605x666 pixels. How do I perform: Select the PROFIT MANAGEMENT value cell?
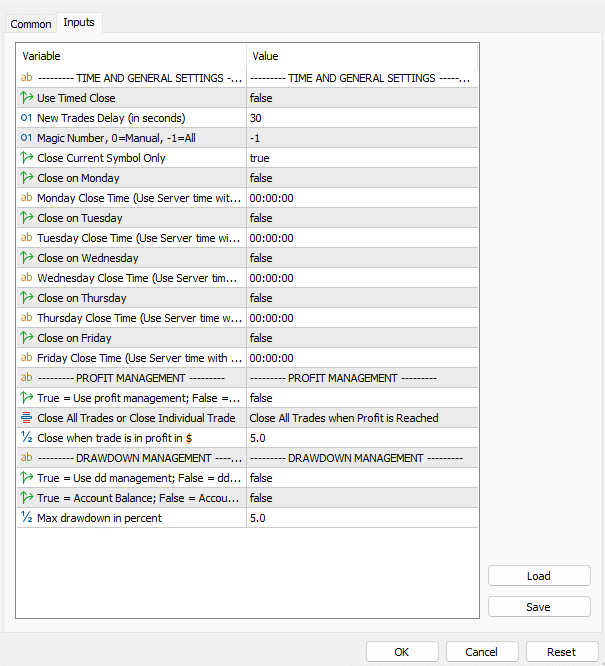tap(362, 378)
